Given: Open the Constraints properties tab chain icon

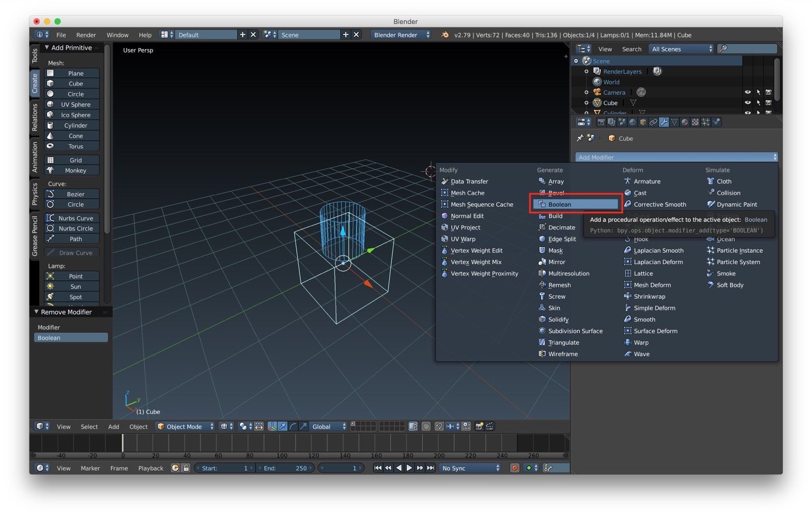Looking at the screenshot, I should 653,122.
